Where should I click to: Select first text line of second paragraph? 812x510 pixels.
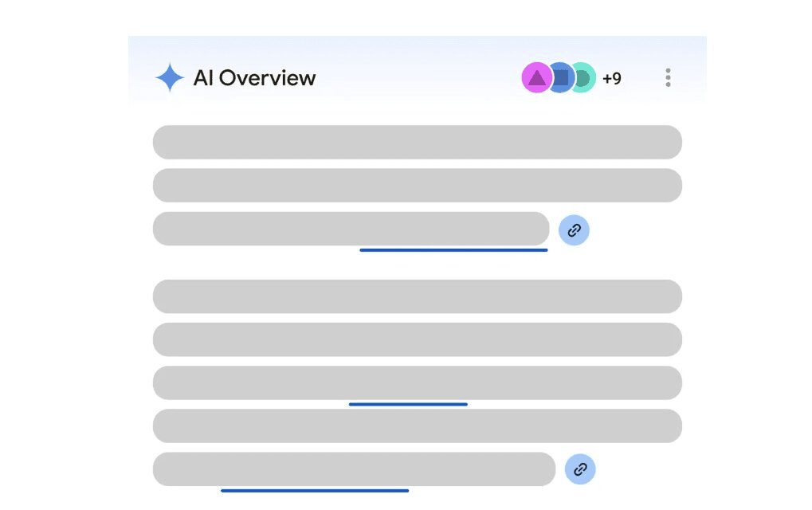[x=418, y=296]
